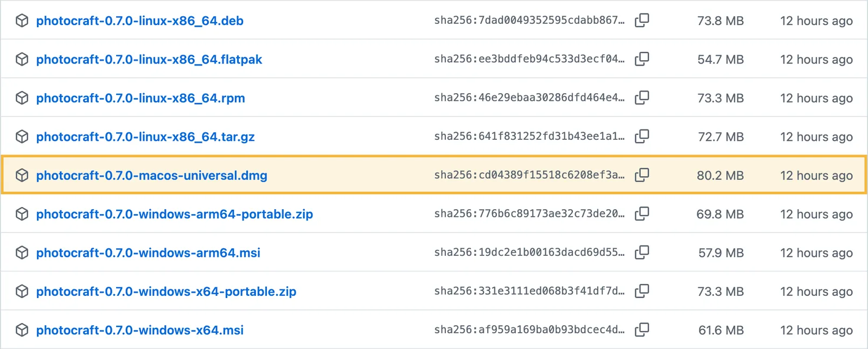Select hash text sha256:46e29ebaa30286dfd464e4…
Viewport: 868px width, 349px height.
tap(529, 98)
